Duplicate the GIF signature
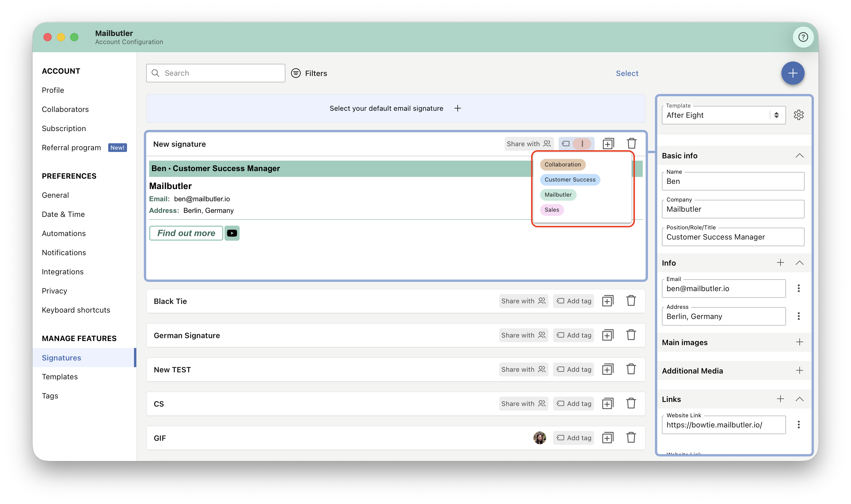This screenshot has height=504, width=851. click(608, 438)
